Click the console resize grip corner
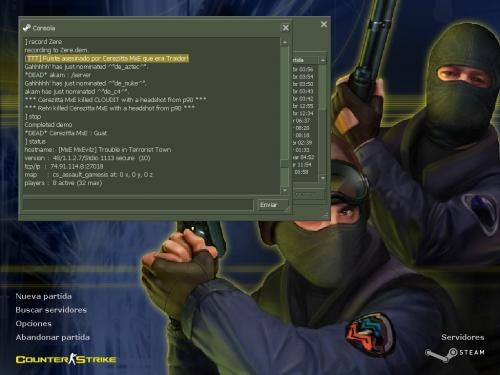The image size is (500, 375). [287, 209]
